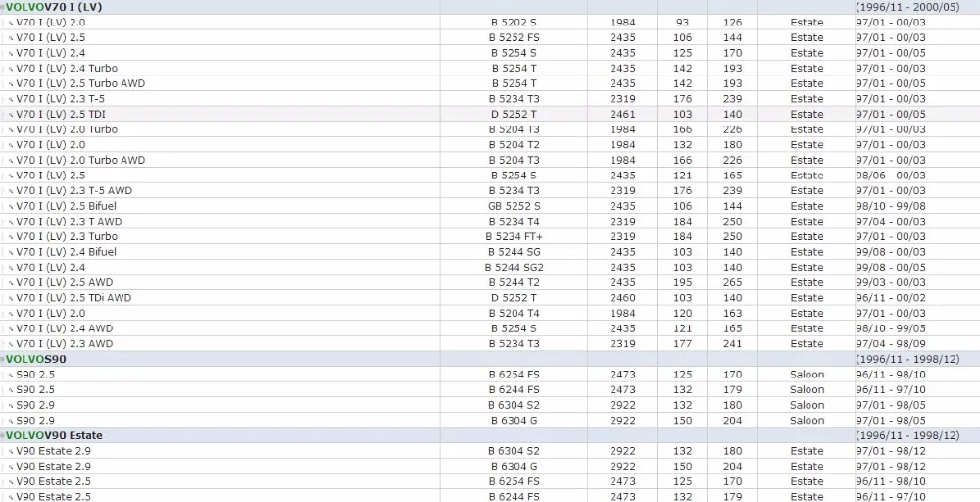Click the 96/11 - 00/02 date cell
The height and width of the screenshot is (502, 980).
(x=891, y=298)
